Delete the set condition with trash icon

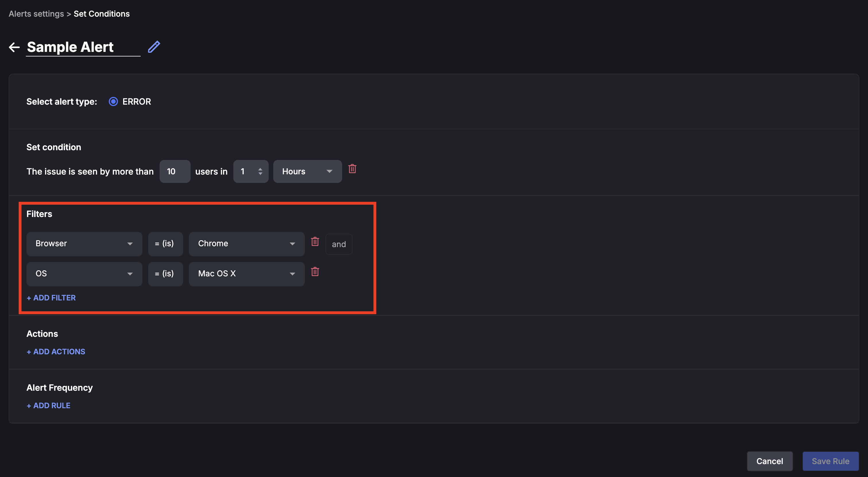(352, 169)
